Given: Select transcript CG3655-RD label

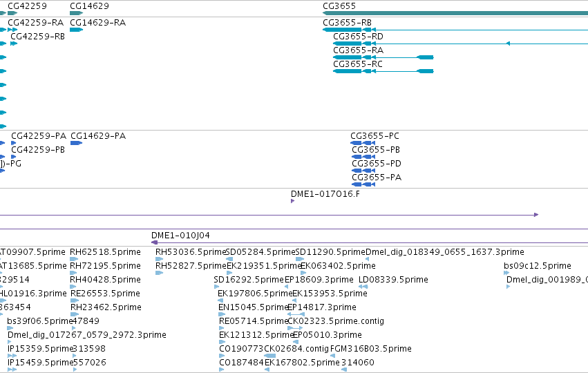Looking at the screenshot, I should pyautogui.click(x=358, y=37).
